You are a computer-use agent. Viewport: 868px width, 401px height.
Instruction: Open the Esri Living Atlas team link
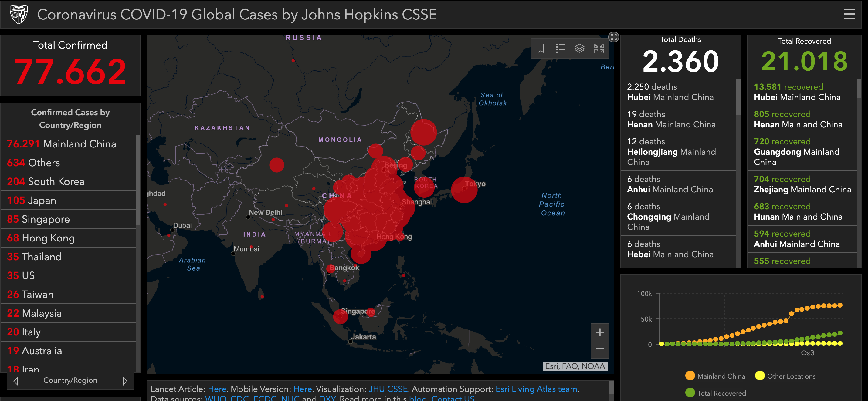tap(536, 389)
